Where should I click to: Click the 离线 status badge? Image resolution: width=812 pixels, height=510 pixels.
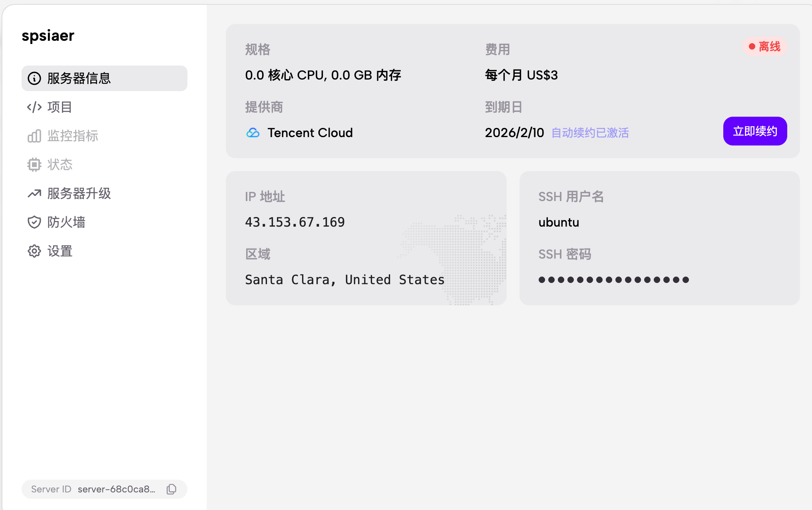[765, 47]
